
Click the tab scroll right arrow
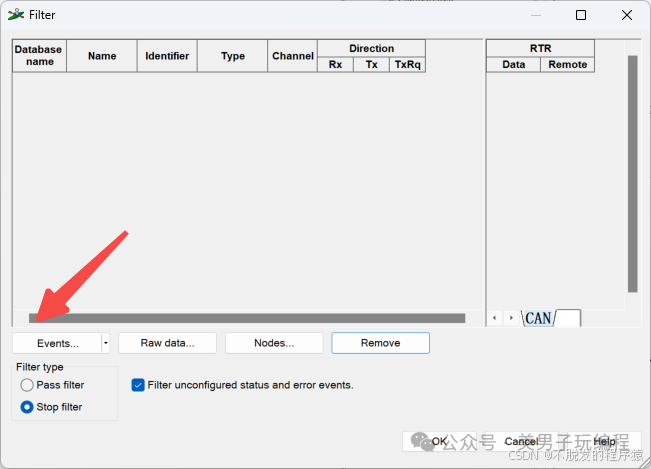(511, 318)
